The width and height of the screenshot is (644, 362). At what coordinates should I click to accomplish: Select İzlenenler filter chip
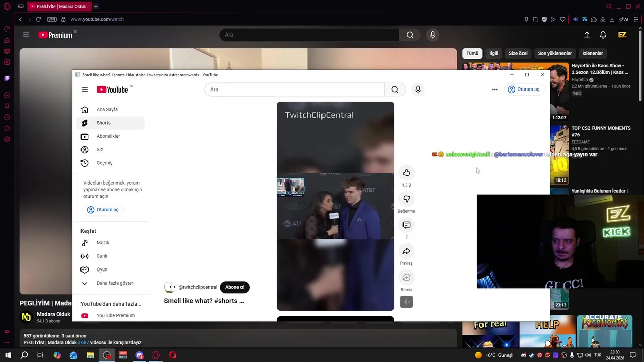coord(593,53)
